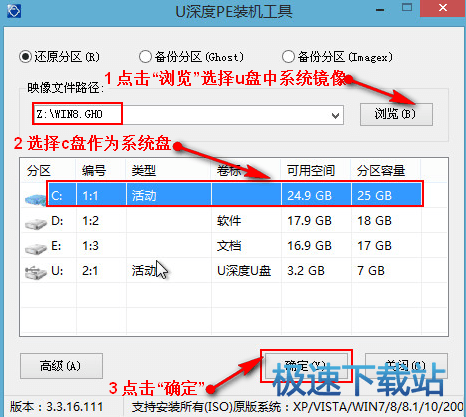Click the 分区 column header
Screen dimensions: 466x417
(x=39, y=171)
